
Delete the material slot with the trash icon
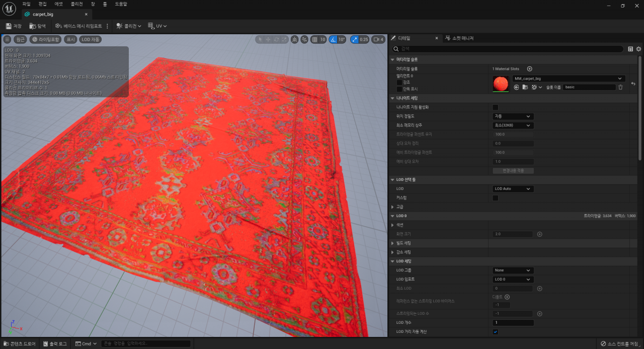(620, 87)
